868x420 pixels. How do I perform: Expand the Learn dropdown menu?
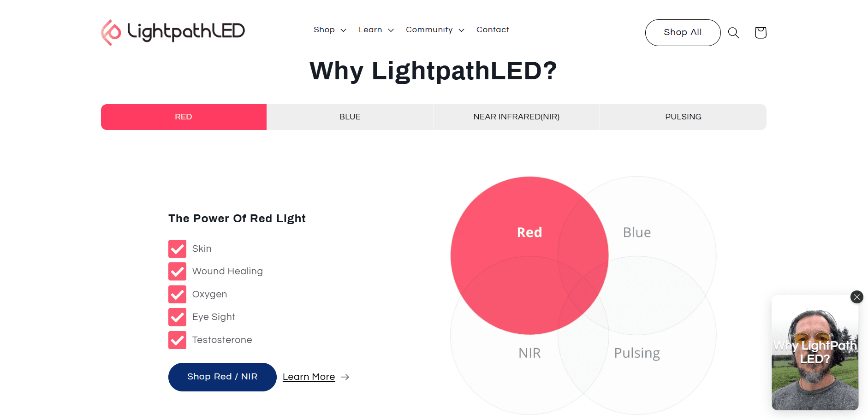376,30
